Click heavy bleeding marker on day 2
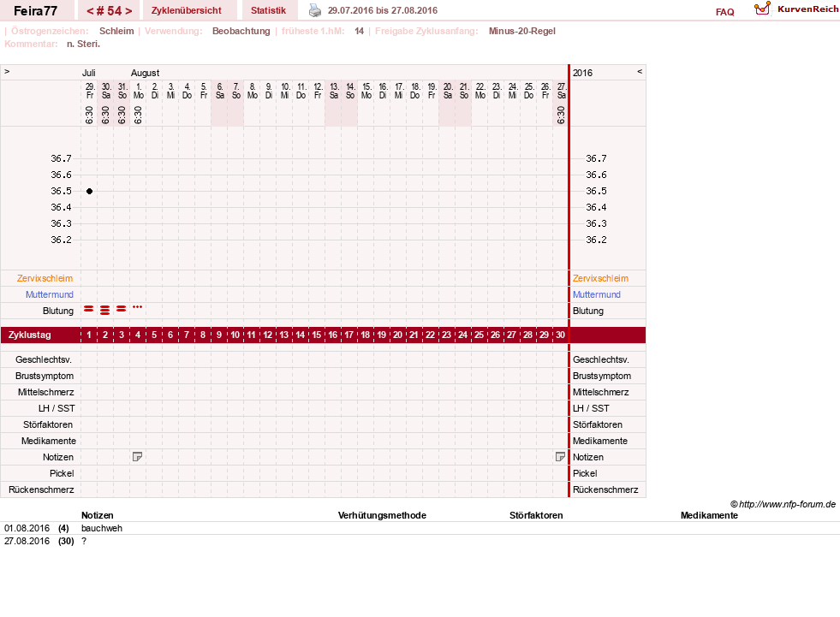Image resolution: width=840 pixels, height=617 pixels. coord(105,310)
